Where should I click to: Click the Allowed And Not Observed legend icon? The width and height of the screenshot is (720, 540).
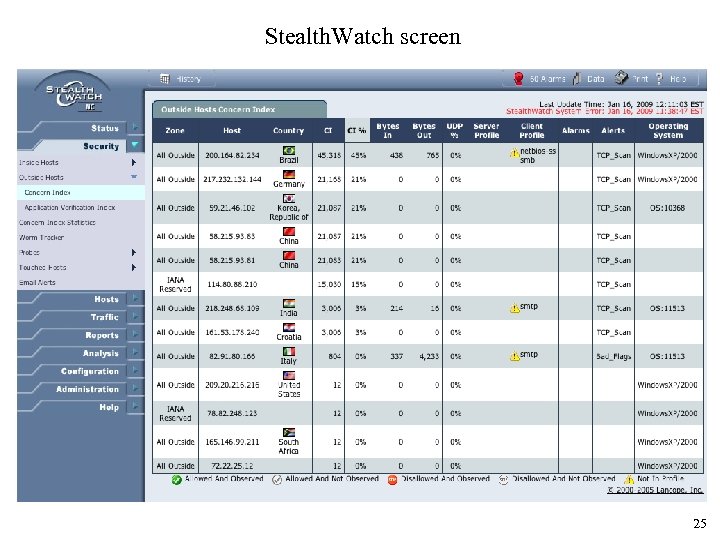tap(277, 480)
